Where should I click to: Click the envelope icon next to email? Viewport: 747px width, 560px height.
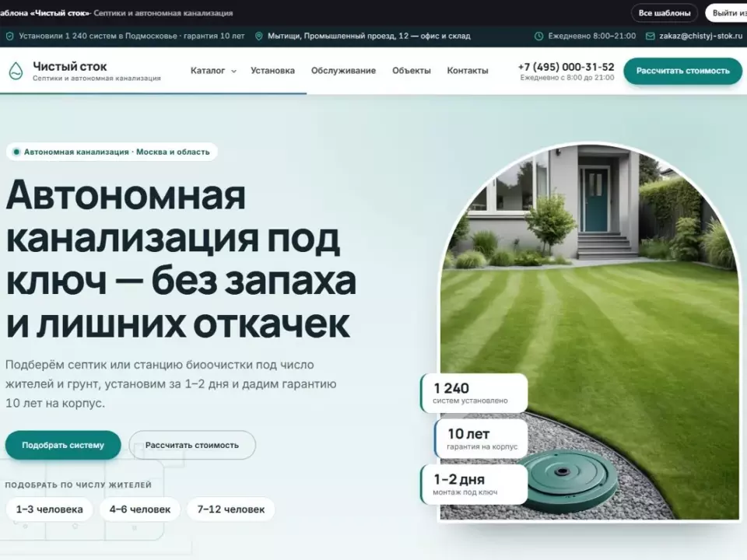[650, 37]
